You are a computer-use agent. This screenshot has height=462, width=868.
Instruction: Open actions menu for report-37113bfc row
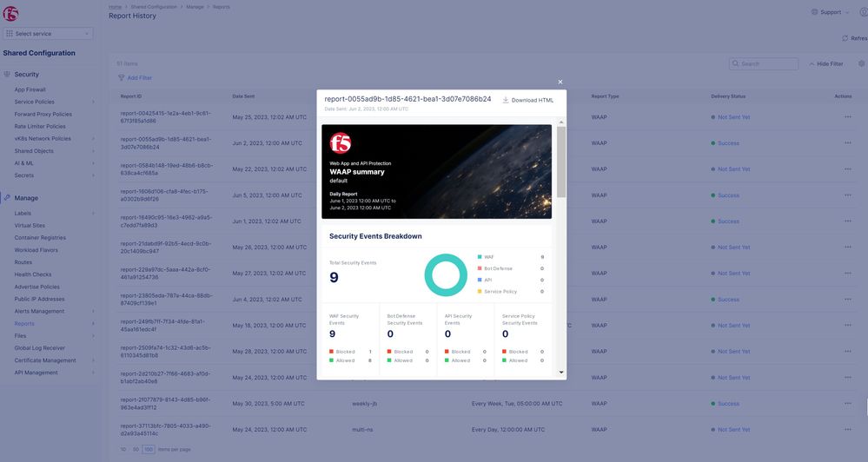[847, 429]
